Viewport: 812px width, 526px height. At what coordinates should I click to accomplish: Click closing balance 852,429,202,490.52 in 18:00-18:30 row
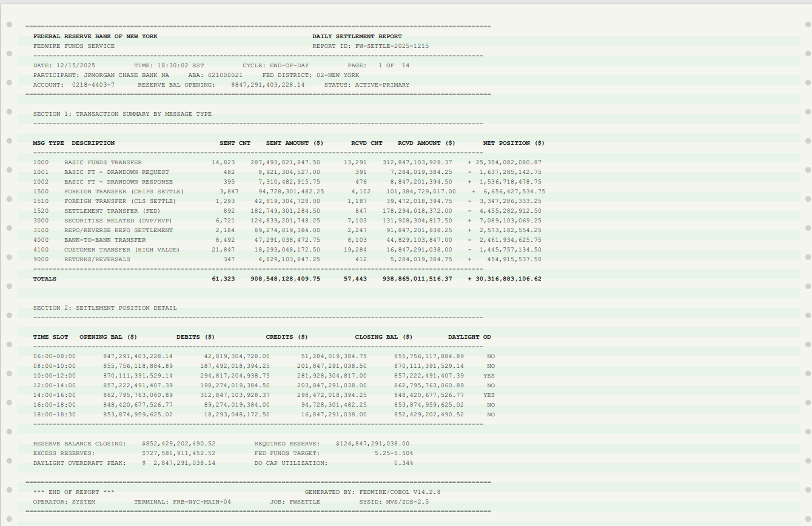point(429,414)
